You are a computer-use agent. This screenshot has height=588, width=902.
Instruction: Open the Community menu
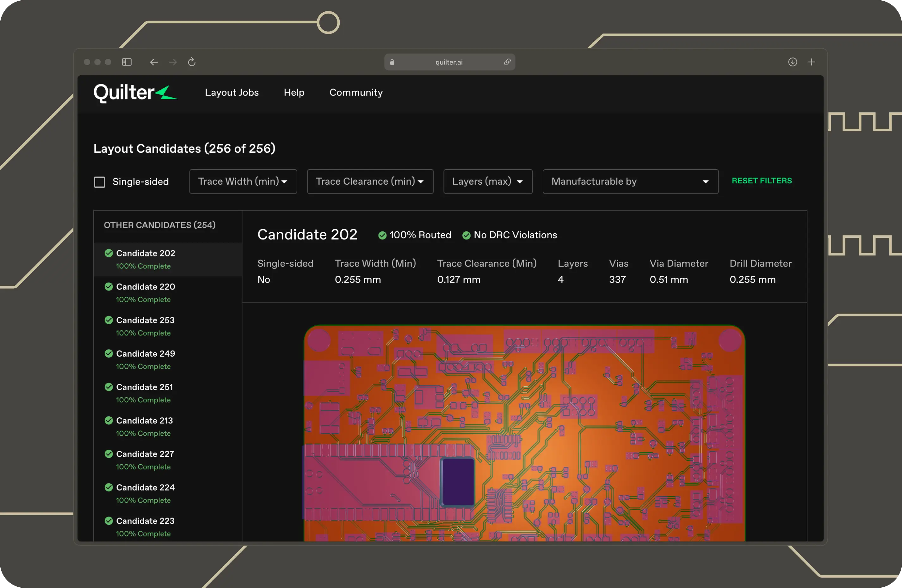pos(356,92)
